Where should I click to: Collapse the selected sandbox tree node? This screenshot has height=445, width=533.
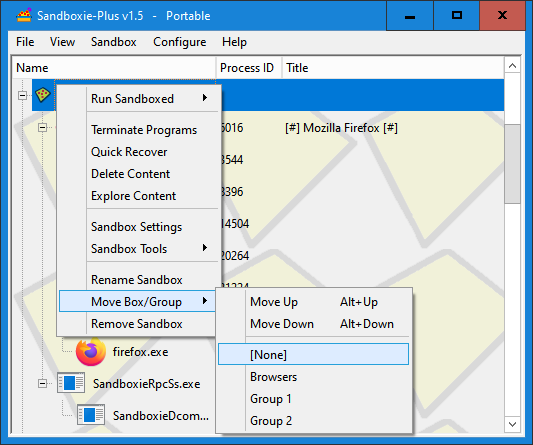click(22, 95)
